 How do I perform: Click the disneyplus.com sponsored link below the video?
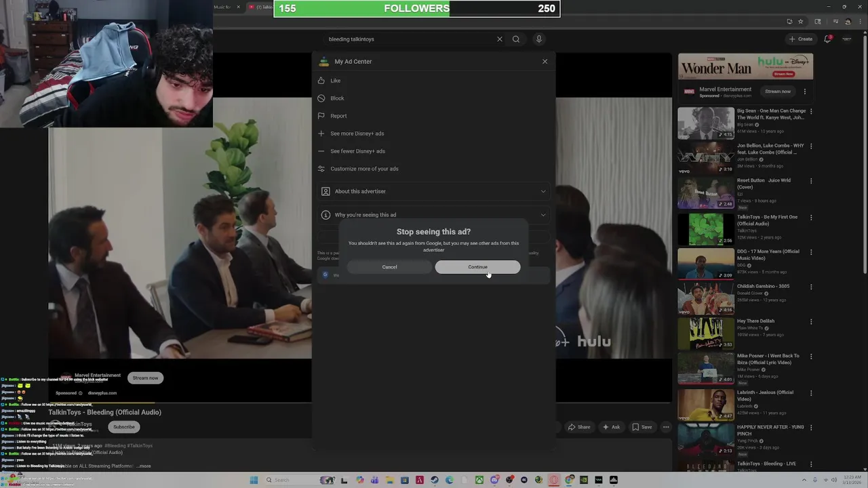[102, 393]
